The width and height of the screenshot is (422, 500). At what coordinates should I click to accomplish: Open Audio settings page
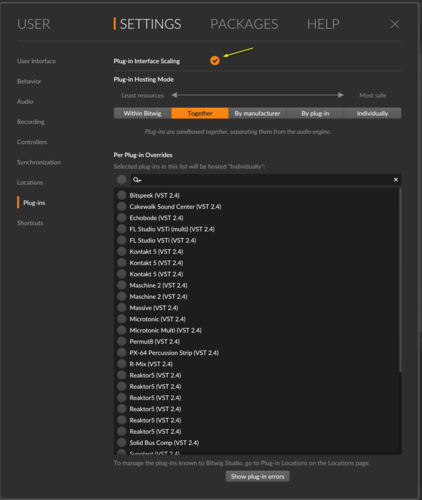tap(25, 102)
